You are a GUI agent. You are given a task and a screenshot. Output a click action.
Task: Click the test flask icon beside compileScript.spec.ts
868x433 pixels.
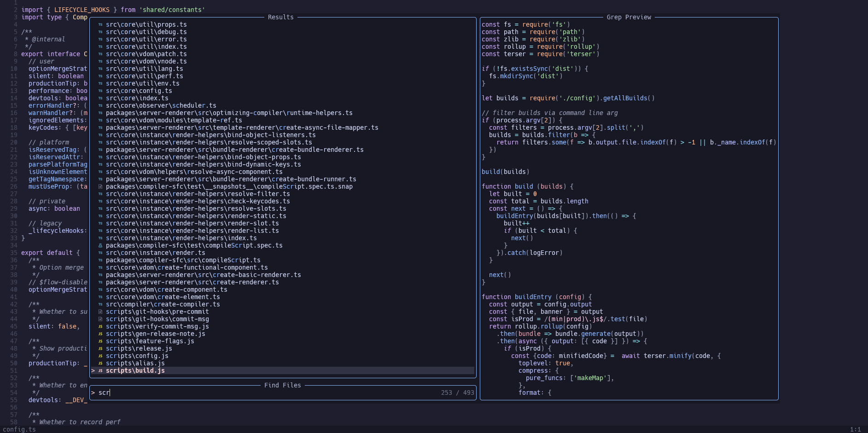[x=100, y=245]
